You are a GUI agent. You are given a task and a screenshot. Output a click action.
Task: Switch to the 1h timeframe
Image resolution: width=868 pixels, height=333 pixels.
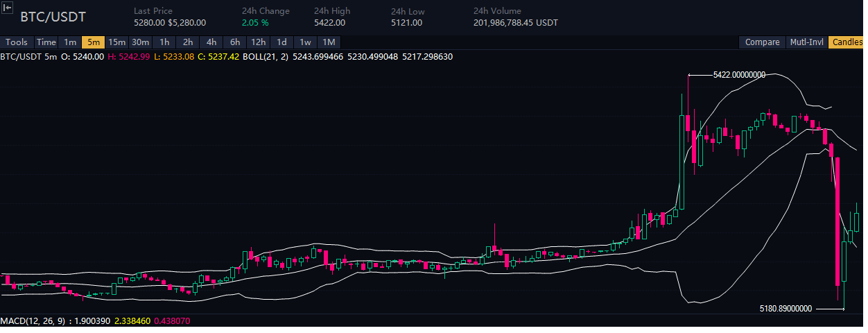(x=164, y=42)
